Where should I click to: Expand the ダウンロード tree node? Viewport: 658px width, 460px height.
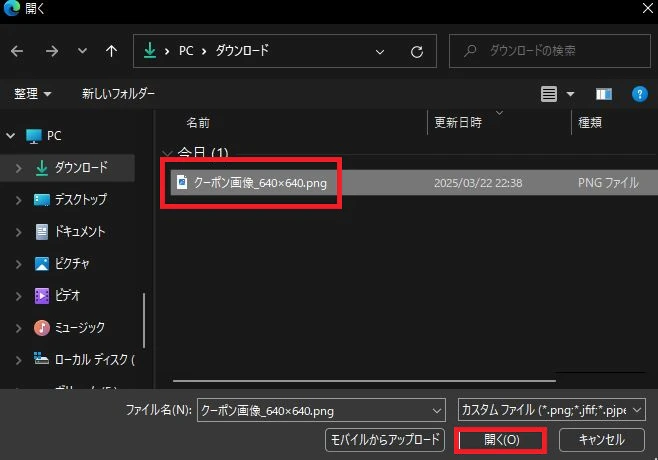[x=18, y=168]
